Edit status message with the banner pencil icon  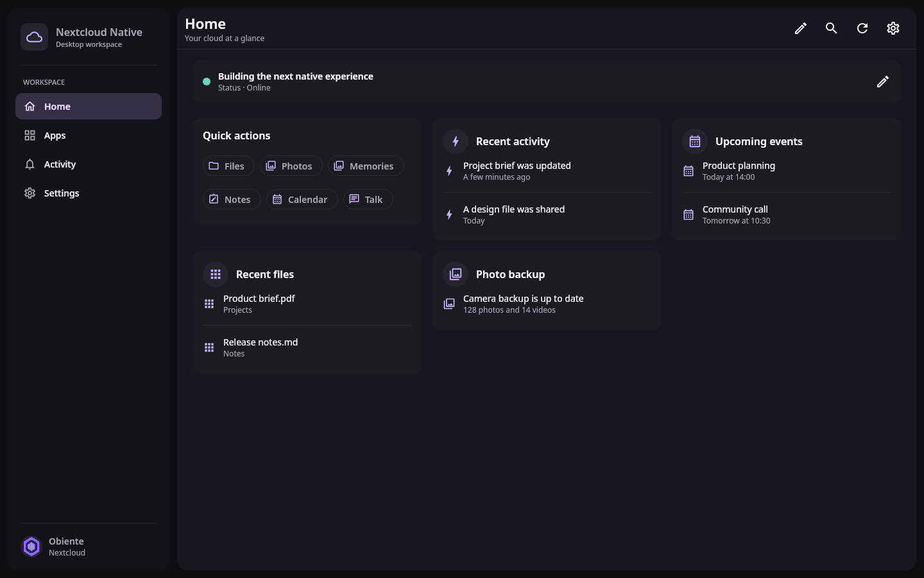pyautogui.click(x=882, y=82)
